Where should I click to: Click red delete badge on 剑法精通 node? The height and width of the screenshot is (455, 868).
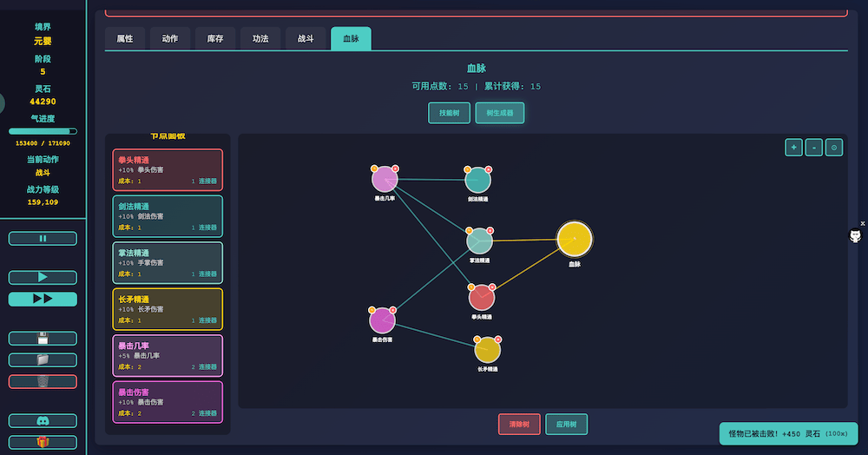[x=489, y=169]
